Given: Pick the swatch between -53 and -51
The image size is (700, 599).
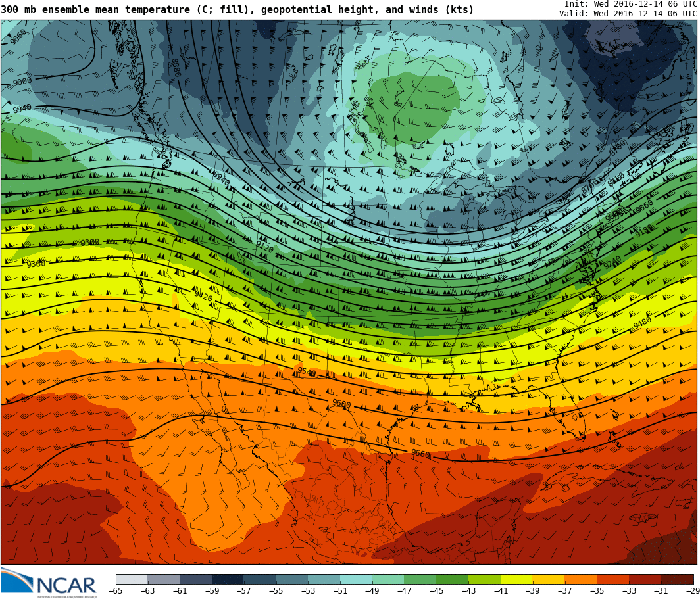Looking at the screenshot, I should click(324, 579).
